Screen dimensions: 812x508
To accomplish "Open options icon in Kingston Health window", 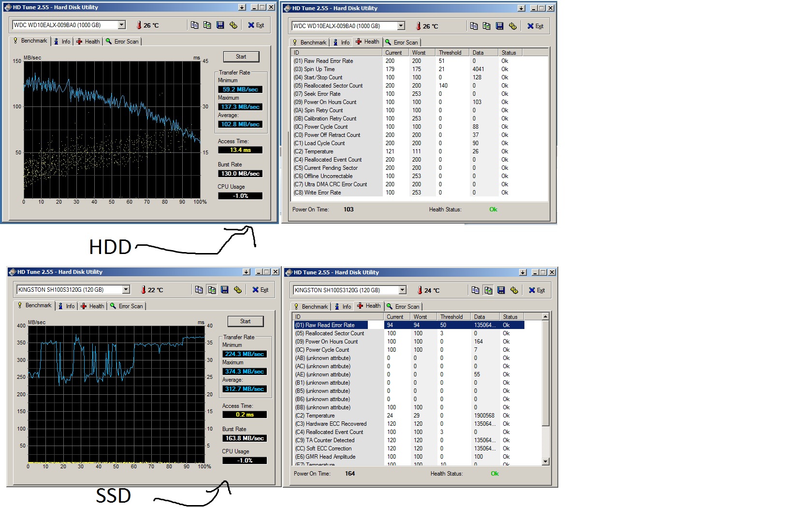I will point(514,290).
